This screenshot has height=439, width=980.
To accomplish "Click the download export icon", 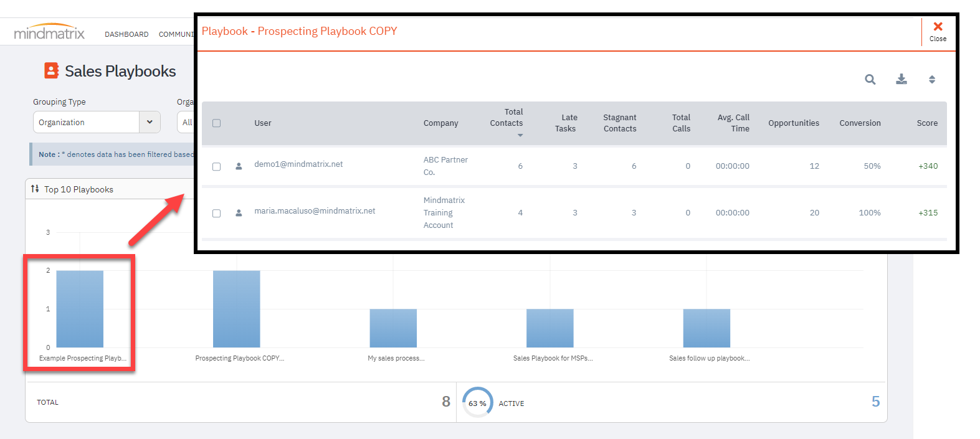I will (901, 79).
